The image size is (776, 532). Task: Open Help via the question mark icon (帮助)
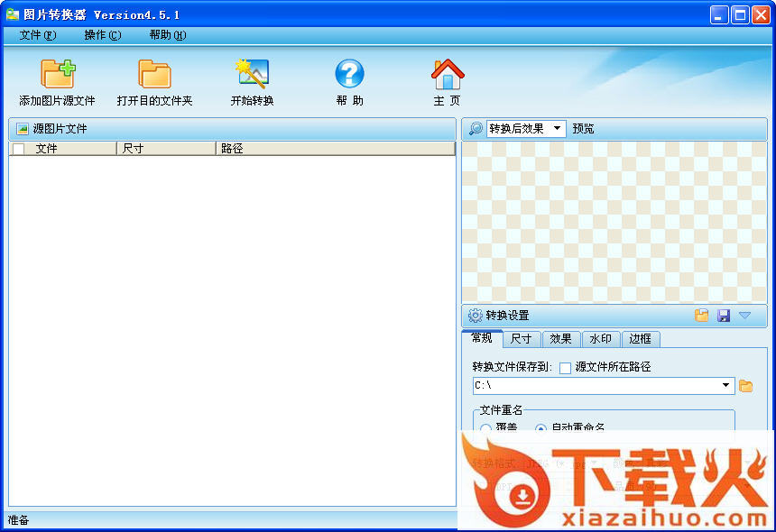point(349,74)
